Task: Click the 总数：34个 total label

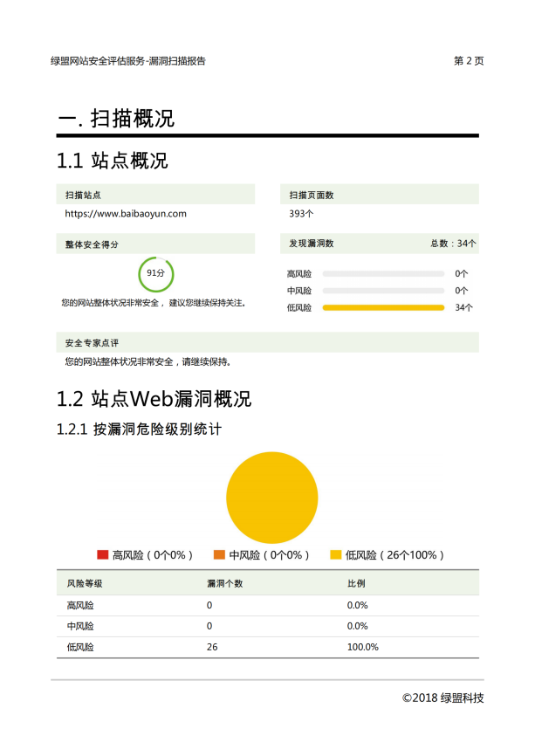Action: [x=453, y=244]
